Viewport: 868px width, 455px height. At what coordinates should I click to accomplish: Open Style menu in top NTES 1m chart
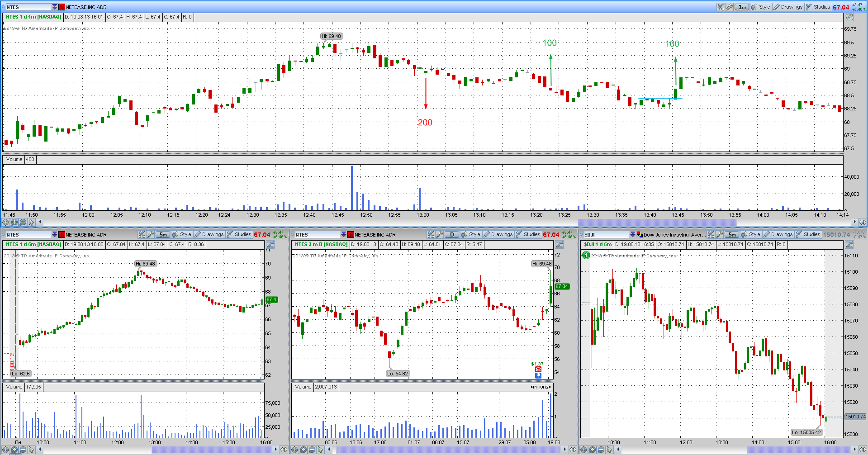click(761, 7)
